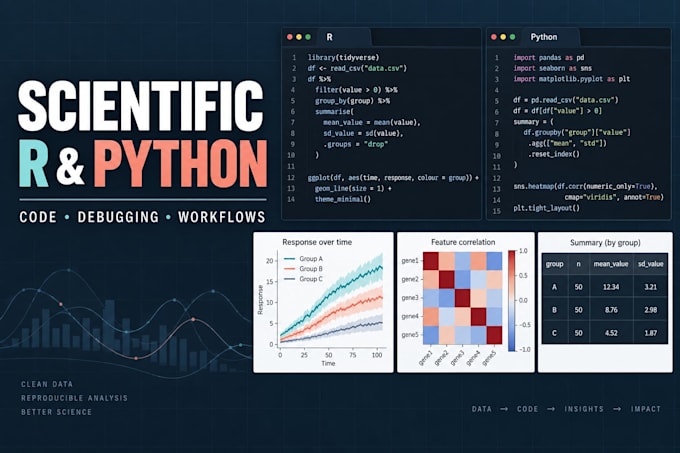Click the Group B legend entry

(303, 269)
